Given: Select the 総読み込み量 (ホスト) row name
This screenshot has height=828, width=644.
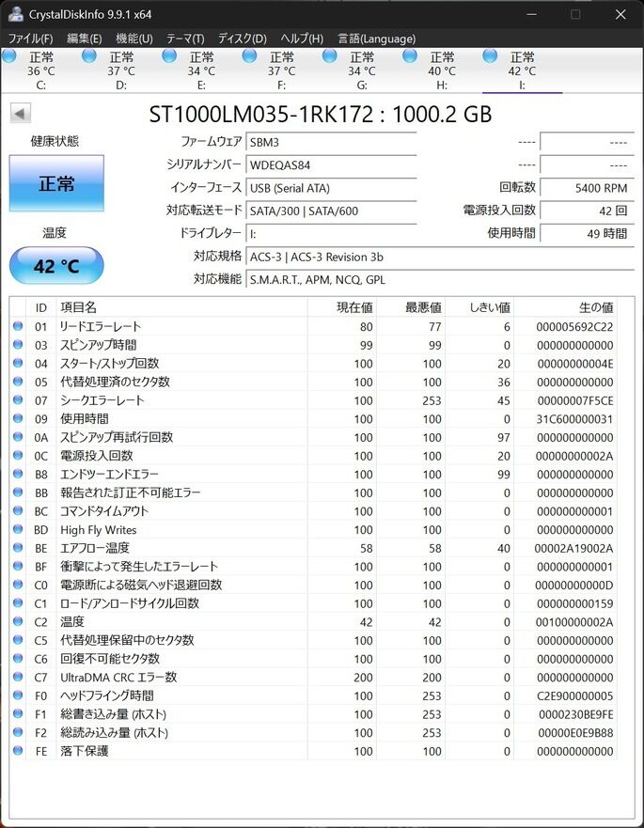Looking at the screenshot, I should click(114, 732).
